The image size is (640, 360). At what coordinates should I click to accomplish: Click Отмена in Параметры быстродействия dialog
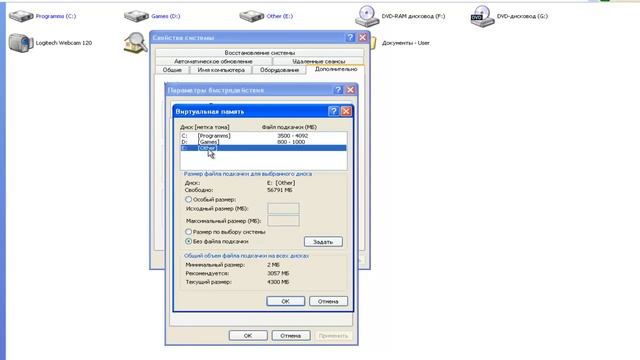[x=291, y=336]
